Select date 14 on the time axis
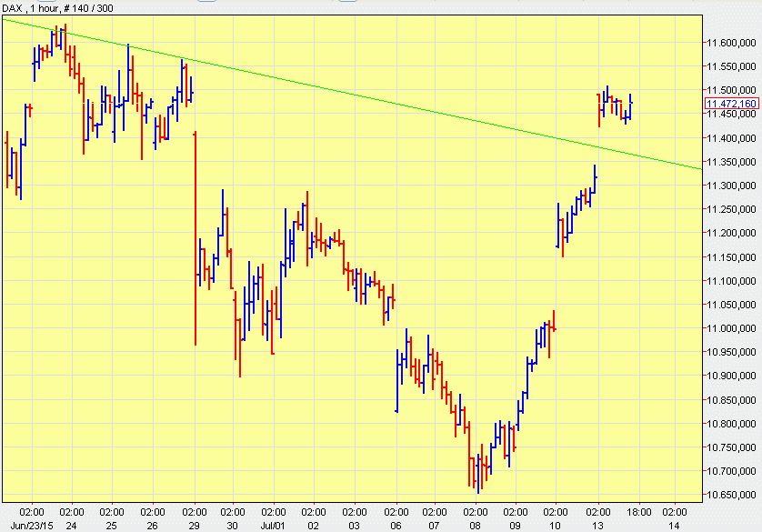The image size is (762, 532). point(675,525)
